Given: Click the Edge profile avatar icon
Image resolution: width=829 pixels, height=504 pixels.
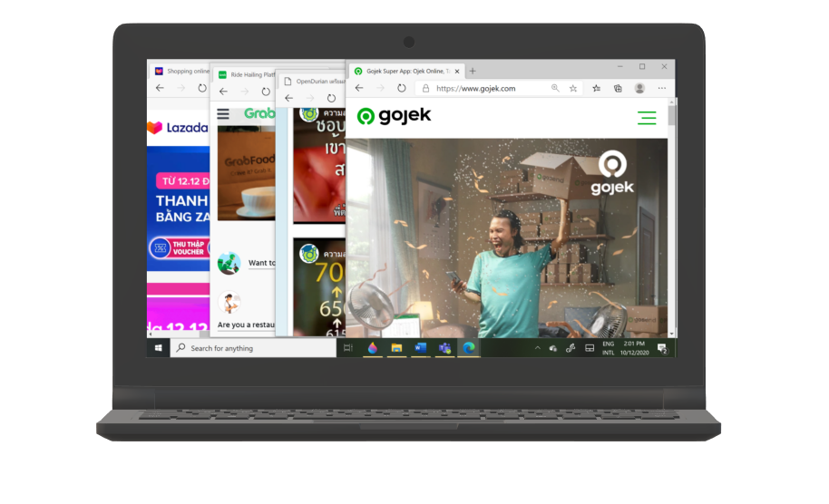Looking at the screenshot, I should (639, 89).
